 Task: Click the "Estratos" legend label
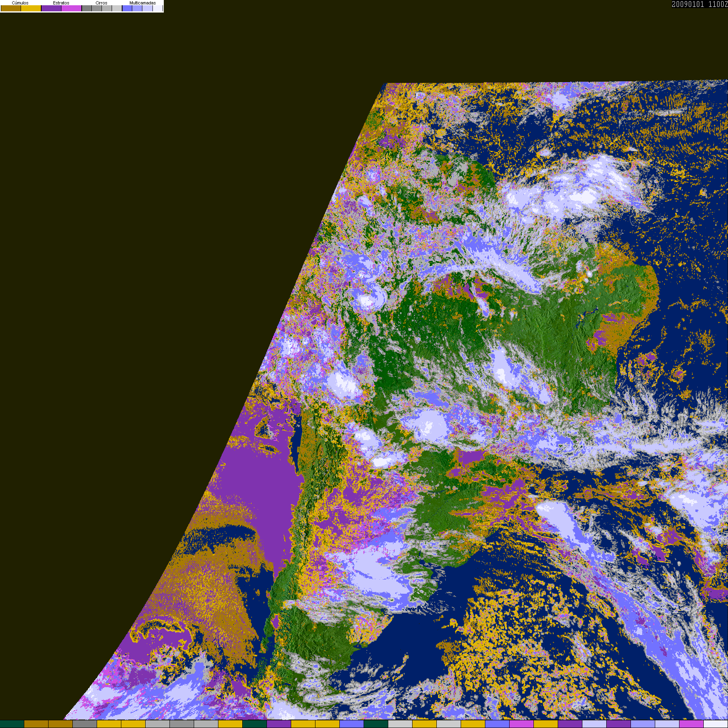tap(61, 3)
